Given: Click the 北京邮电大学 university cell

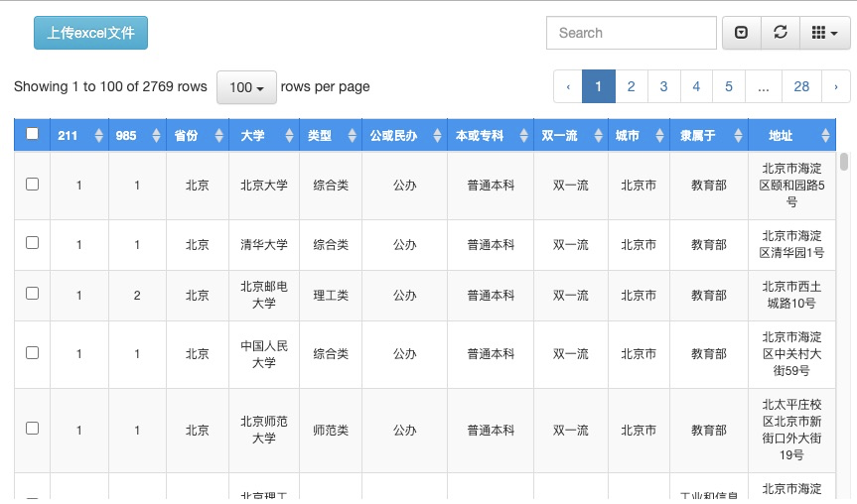Looking at the screenshot, I should click(x=264, y=295).
